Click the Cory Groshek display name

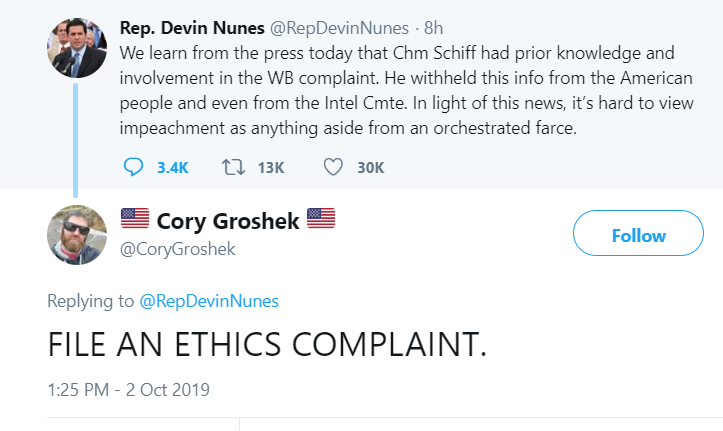(228, 221)
